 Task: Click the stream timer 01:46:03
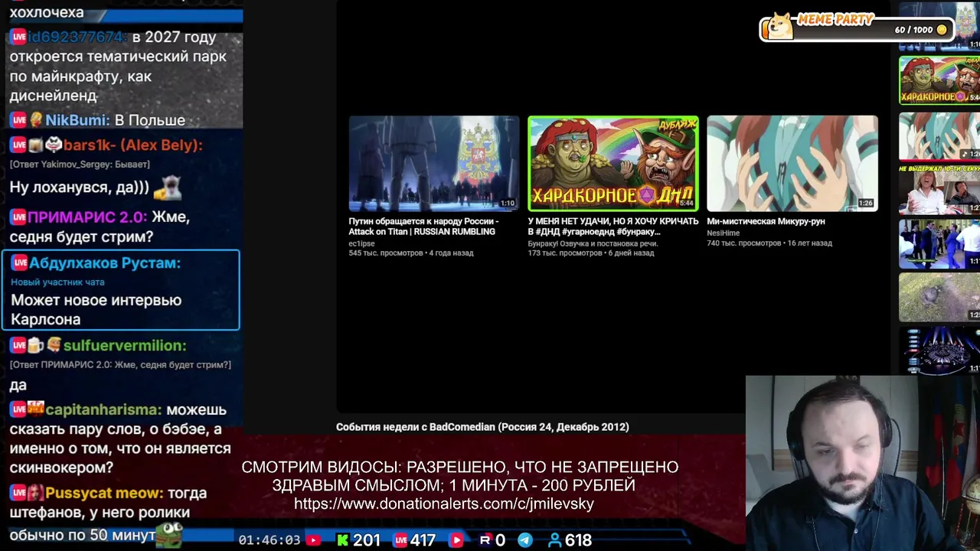click(269, 540)
